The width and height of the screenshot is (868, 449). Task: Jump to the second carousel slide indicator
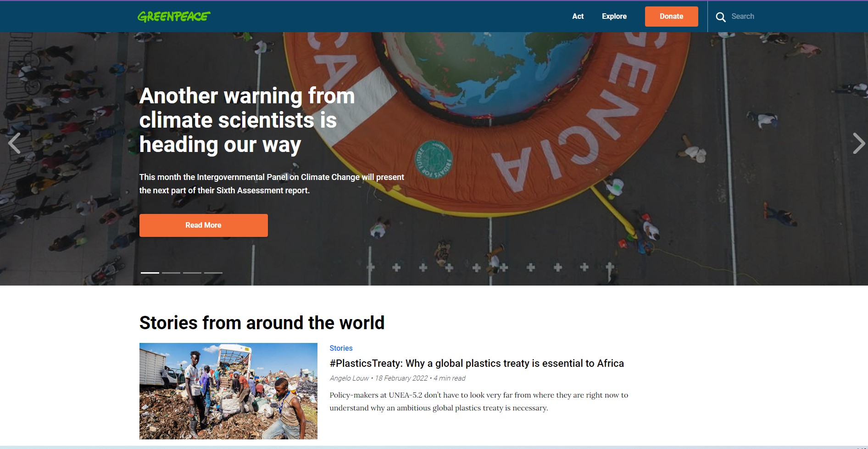(171, 273)
